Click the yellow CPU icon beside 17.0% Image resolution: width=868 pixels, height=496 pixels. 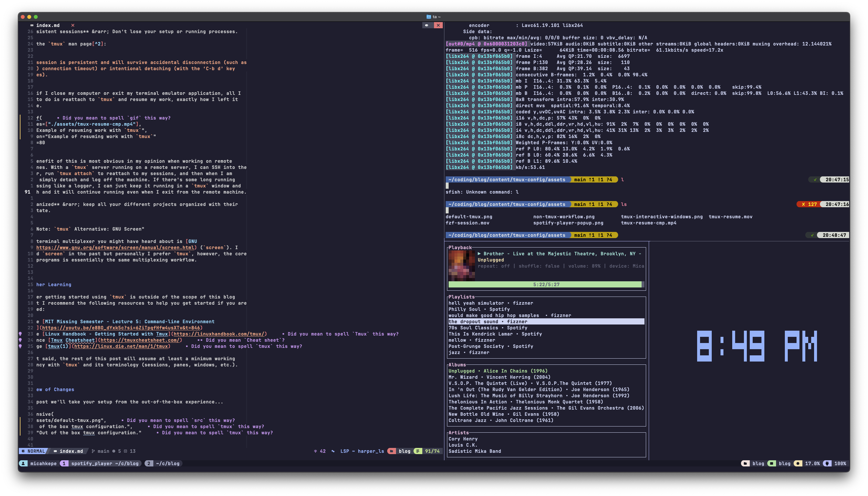click(798, 463)
